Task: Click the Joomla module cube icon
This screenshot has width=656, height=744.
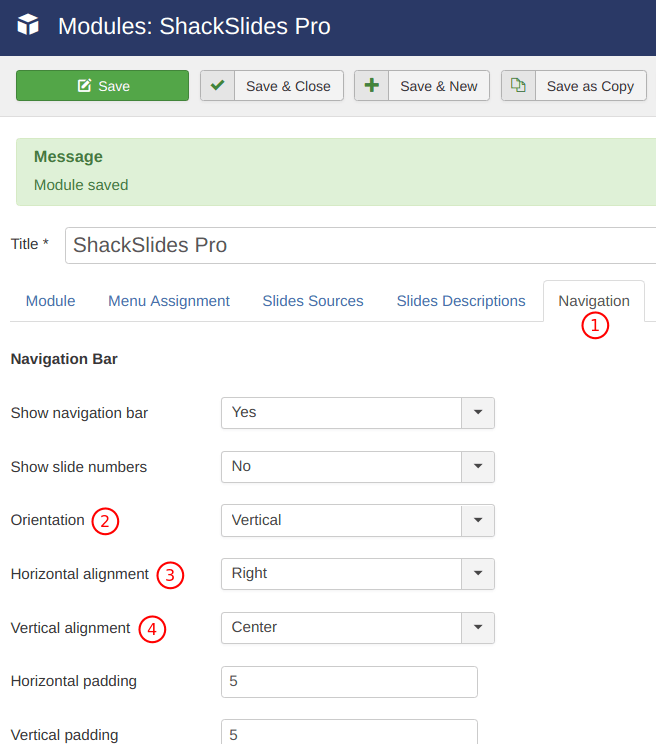Action: click(x=28, y=25)
